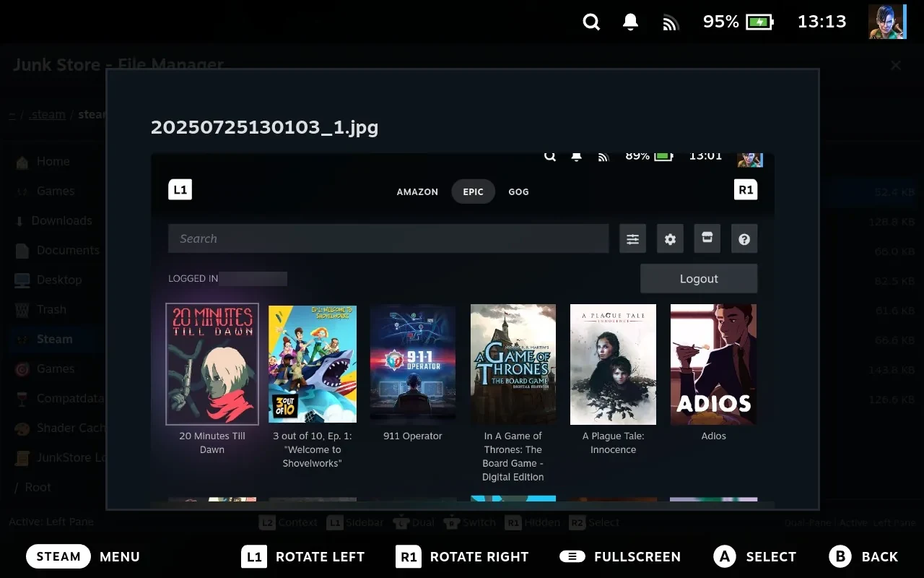Open the Games entry with the controller icon
Image resolution: width=924 pixels, height=578 pixels.
(x=45, y=191)
